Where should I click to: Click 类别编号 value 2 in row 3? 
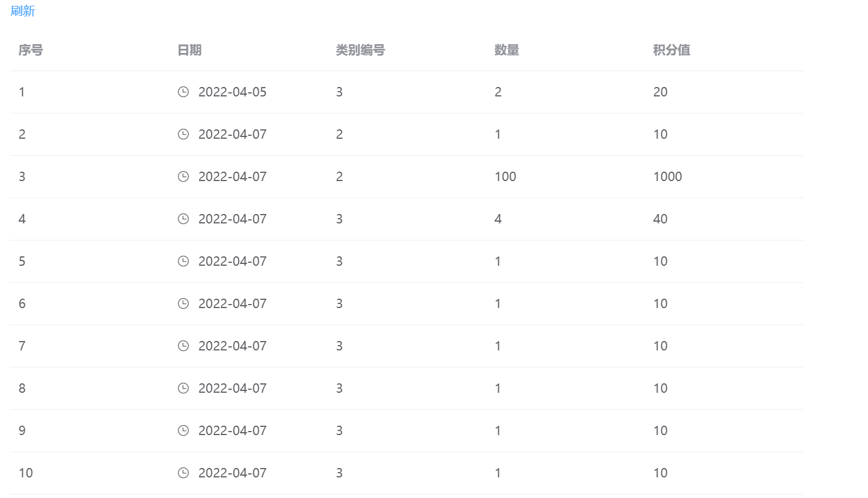tap(339, 176)
